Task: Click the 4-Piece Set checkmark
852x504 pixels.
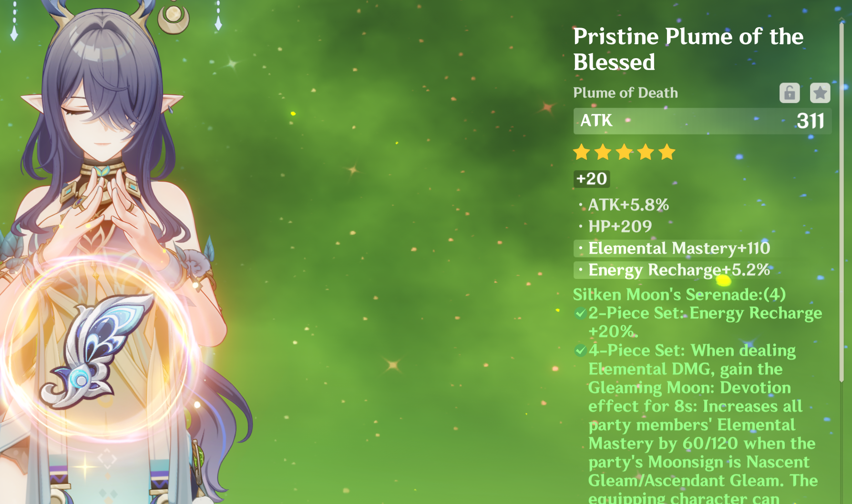Action: 580,351
